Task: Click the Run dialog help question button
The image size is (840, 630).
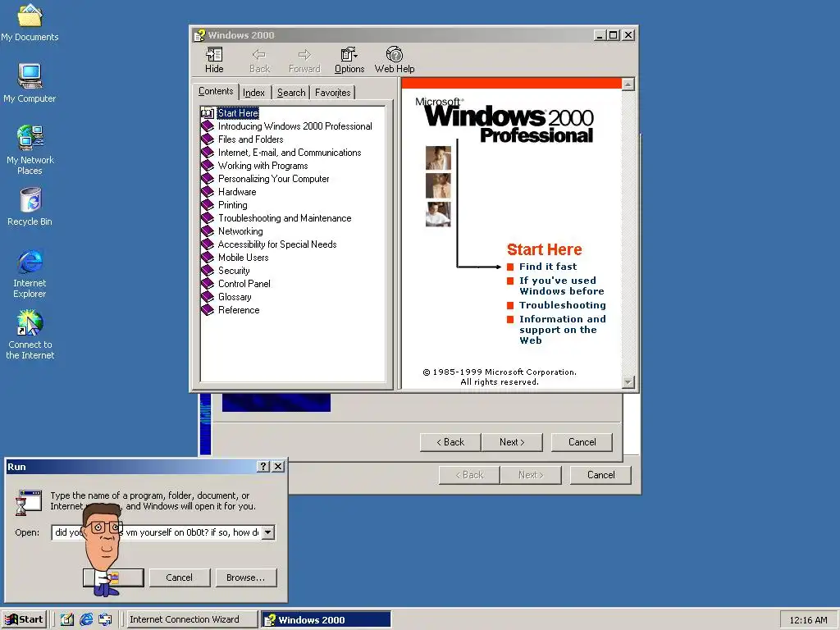Action: pos(263,467)
